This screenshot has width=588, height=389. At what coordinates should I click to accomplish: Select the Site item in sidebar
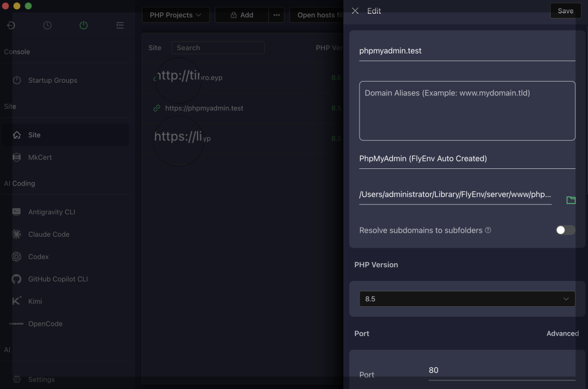(65, 135)
